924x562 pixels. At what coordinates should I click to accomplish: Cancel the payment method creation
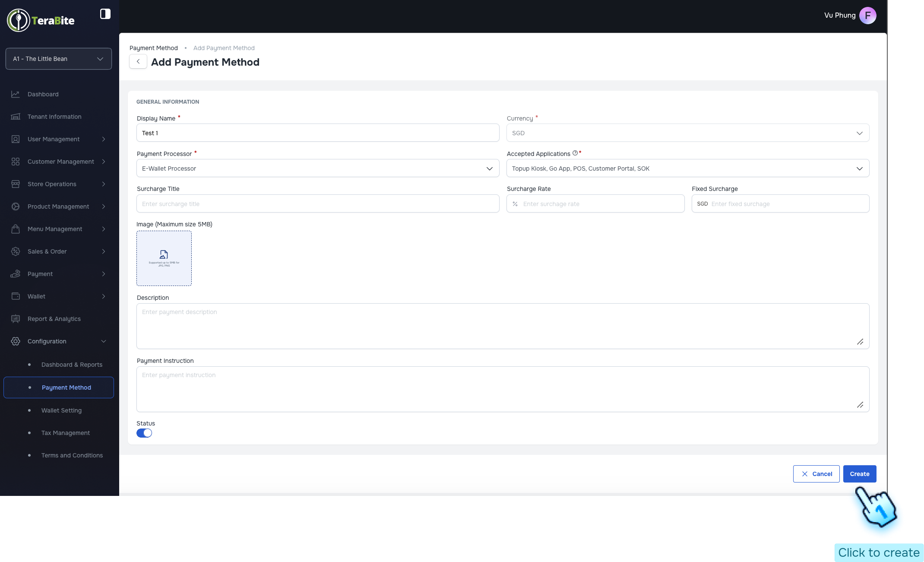816,474
